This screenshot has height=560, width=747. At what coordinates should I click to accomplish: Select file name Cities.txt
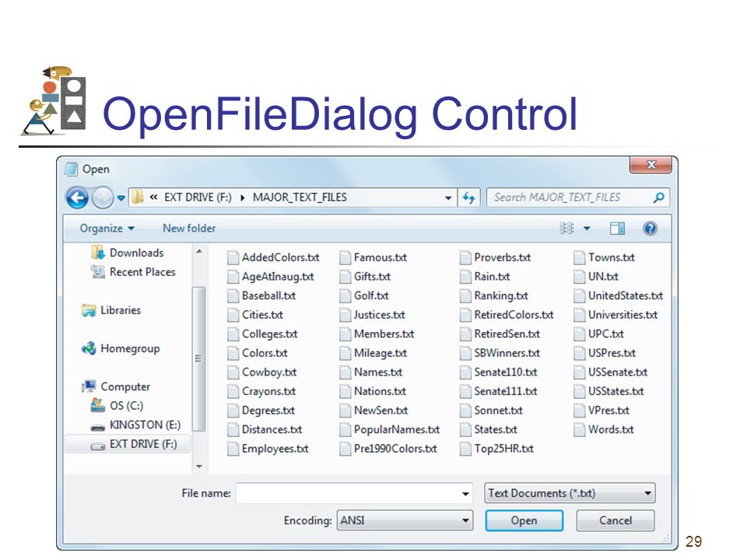(x=262, y=315)
